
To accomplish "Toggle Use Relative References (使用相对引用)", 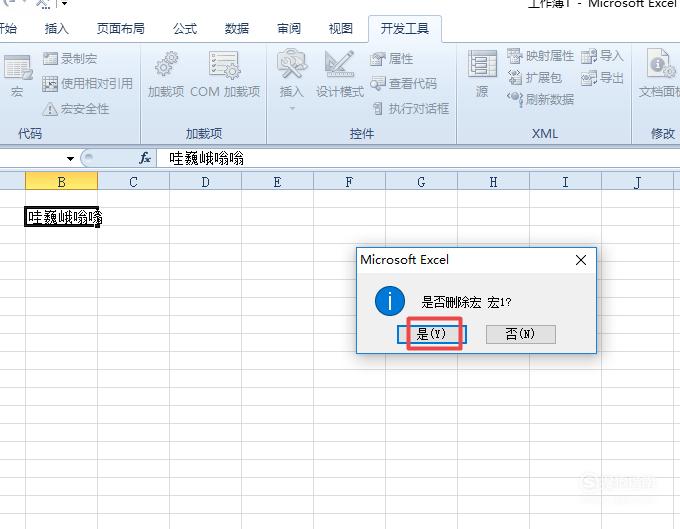I will click(x=88, y=84).
